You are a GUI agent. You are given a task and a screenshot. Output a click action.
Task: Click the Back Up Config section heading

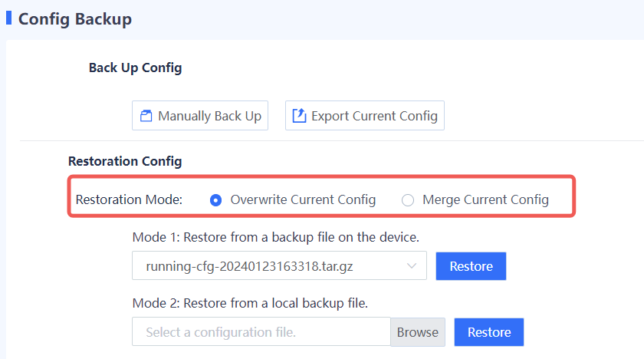click(x=135, y=68)
